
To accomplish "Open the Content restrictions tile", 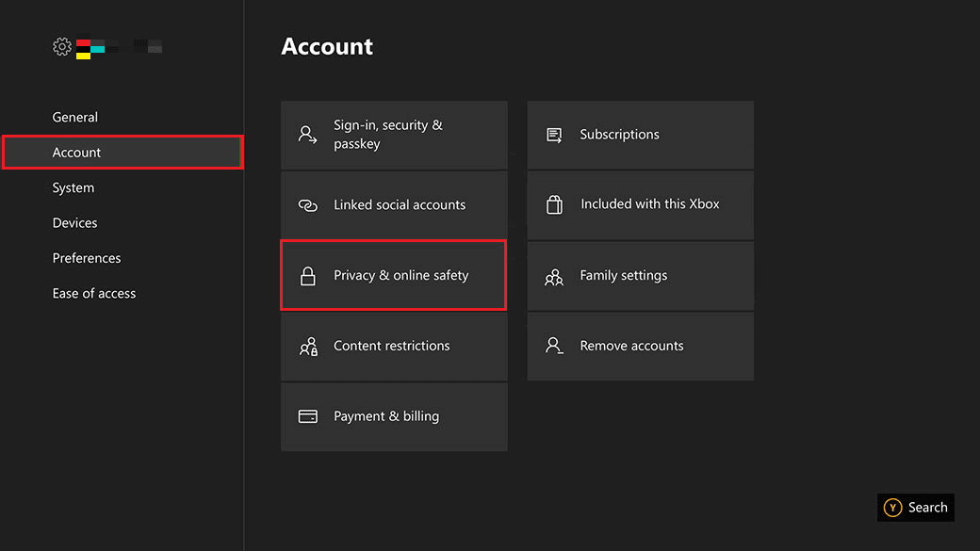I will pos(394,346).
